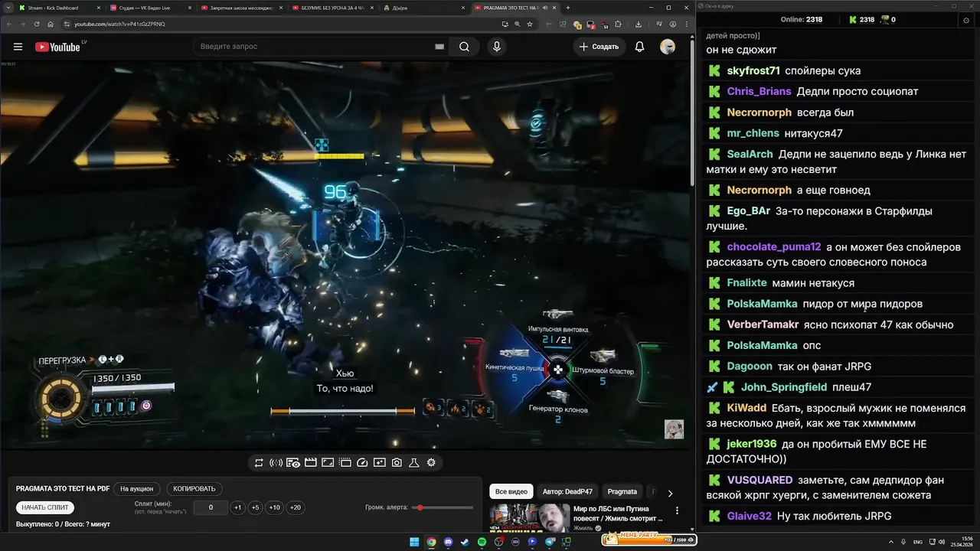Image resolution: width=980 pixels, height=551 pixels.
Task: Take a screenshot with the camera icon
Action: click(397, 462)
